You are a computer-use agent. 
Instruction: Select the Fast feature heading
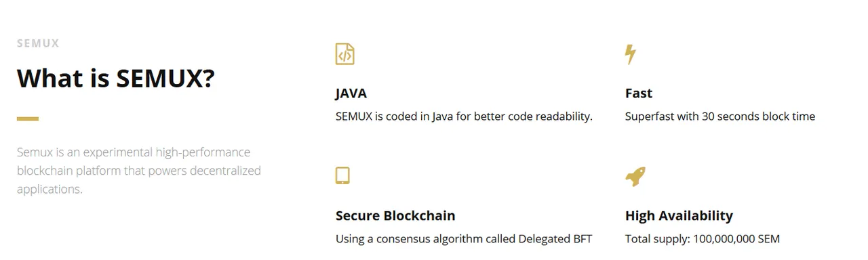639,93
